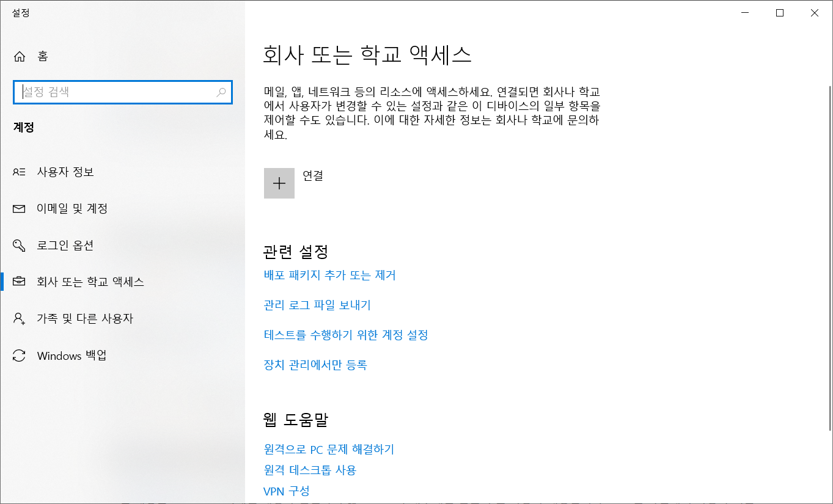The image size is (833, 504).
Task: Open 원격 데스크톱 사용 link
Action: tap(310, 470)
